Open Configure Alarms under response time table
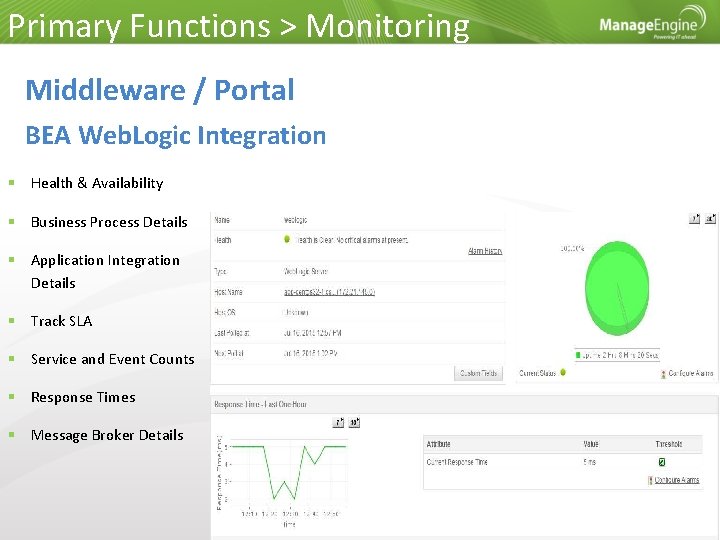 [x=677, y=480]
